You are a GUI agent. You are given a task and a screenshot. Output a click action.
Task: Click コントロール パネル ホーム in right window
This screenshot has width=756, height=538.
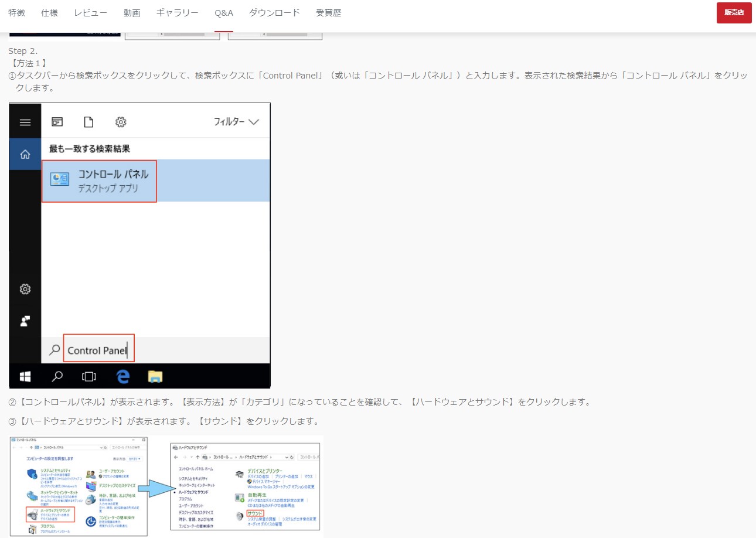pos(196,469)
